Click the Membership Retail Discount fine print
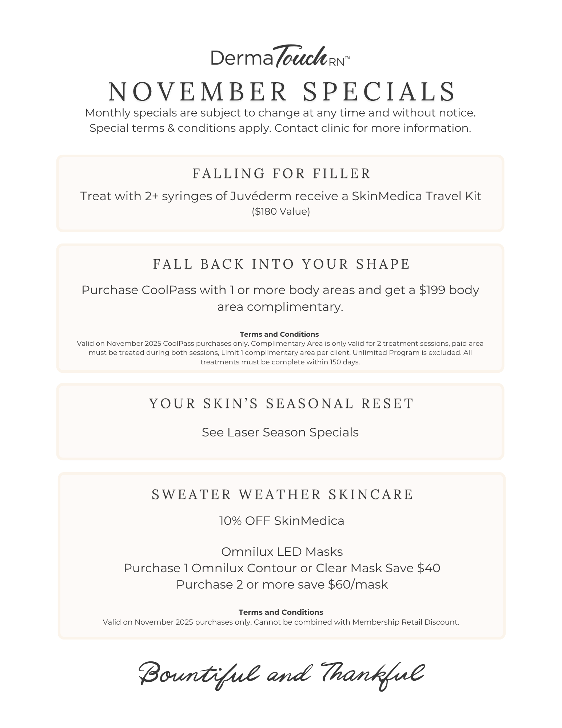The width and height of the screenshot is (562, 728). click(281, 622)
